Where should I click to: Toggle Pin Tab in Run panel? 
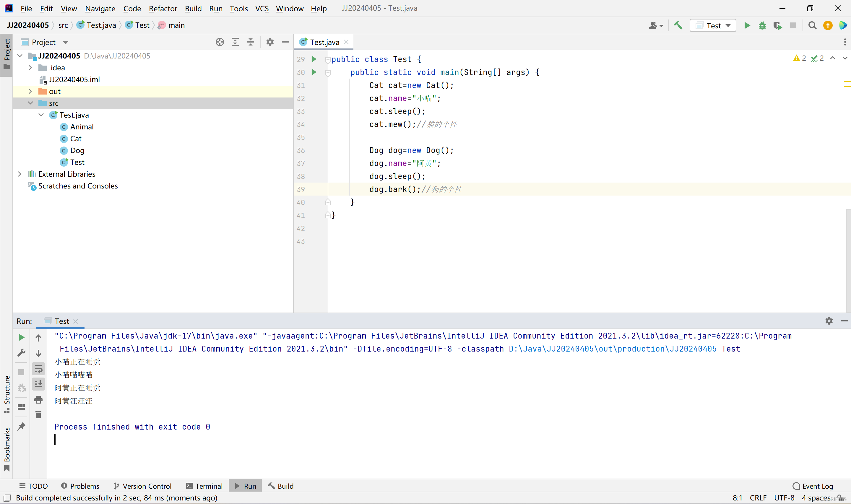click(x=21, y=426)
